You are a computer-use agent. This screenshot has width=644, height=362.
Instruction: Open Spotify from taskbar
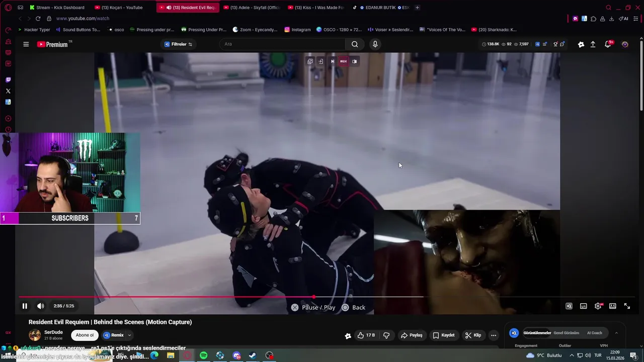click(x=203, y=355)
